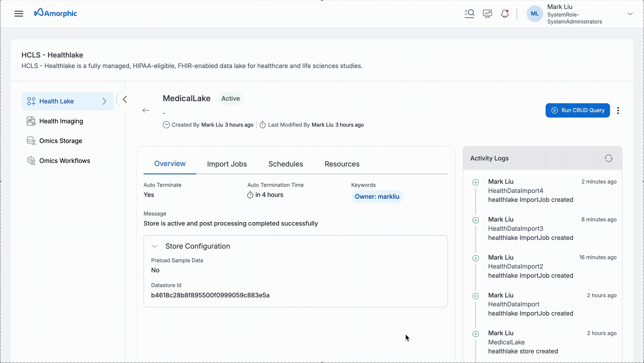The width and height of the screenshot is (644, 363).
Task: Expand the Health Lake menu arrow
Action: click(x=104, y=101)
